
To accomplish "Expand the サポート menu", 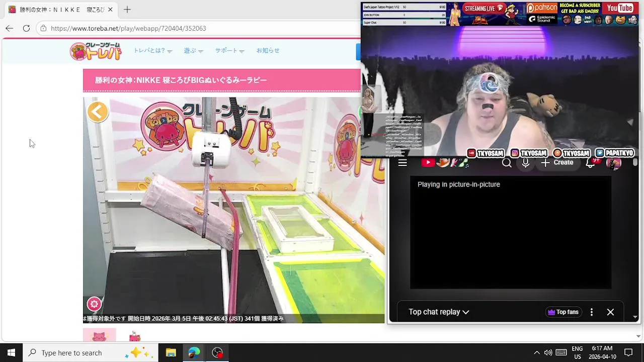I will click(229, 51).
